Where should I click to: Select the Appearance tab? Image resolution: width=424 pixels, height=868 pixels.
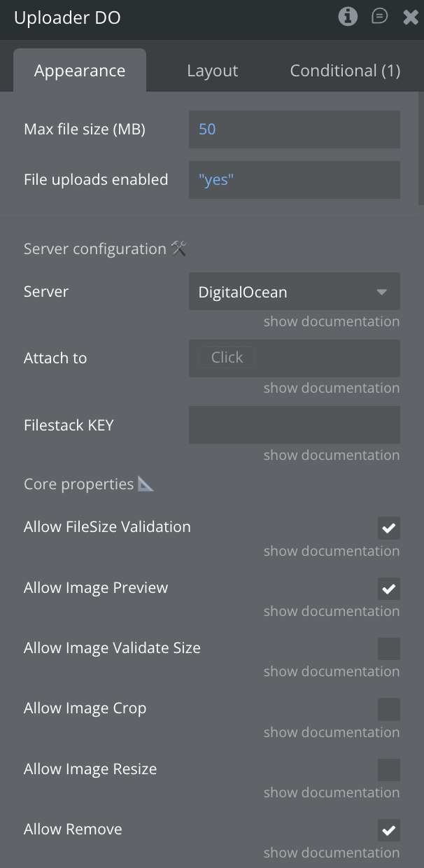(80, 71)
